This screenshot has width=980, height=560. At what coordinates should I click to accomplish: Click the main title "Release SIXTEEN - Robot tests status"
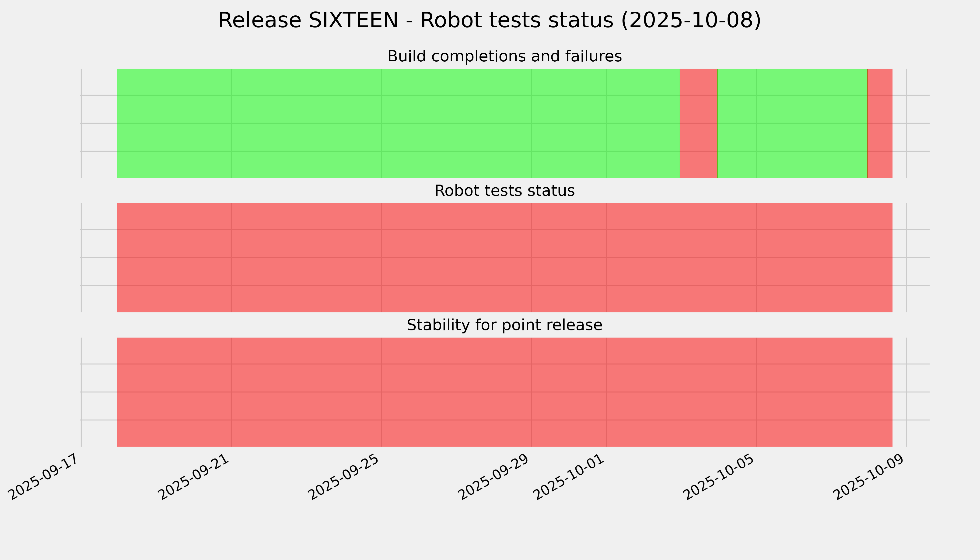pyautogui.click(x=489, y=20)
